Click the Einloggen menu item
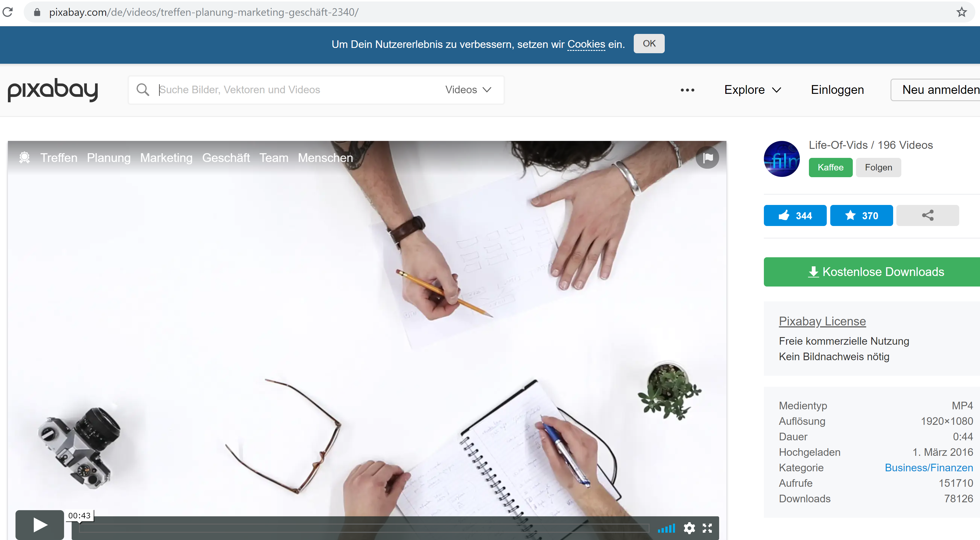The image size is (980, 540). [x=837, y=90]
